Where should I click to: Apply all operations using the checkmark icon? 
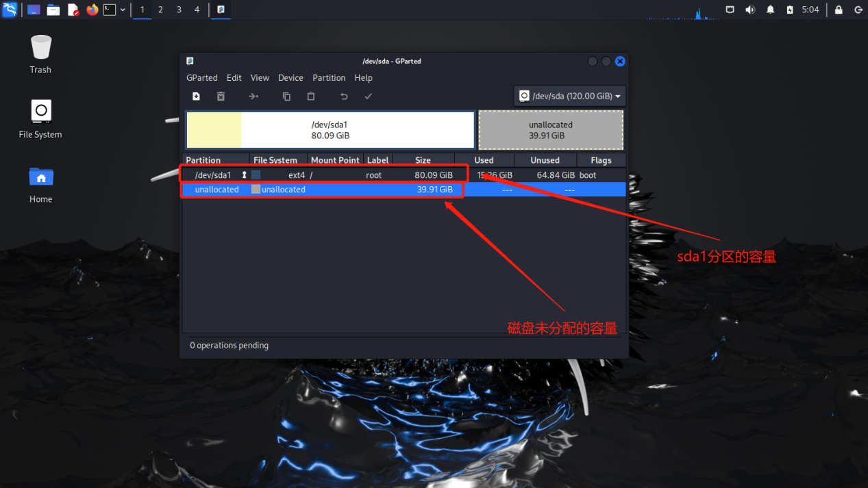(368, 97)
